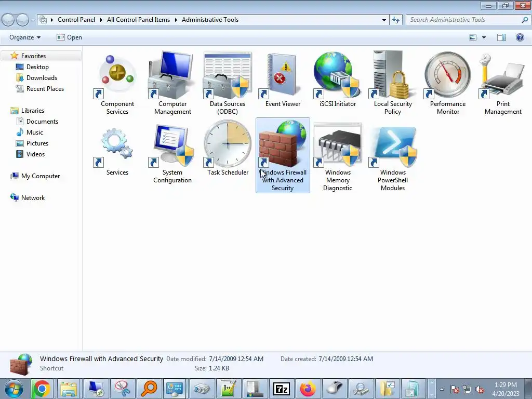The width and height of the screenshot is (532, 399).
Task: Click the taskbar clock showing 1:29 PM
Action: coord(506,389)
